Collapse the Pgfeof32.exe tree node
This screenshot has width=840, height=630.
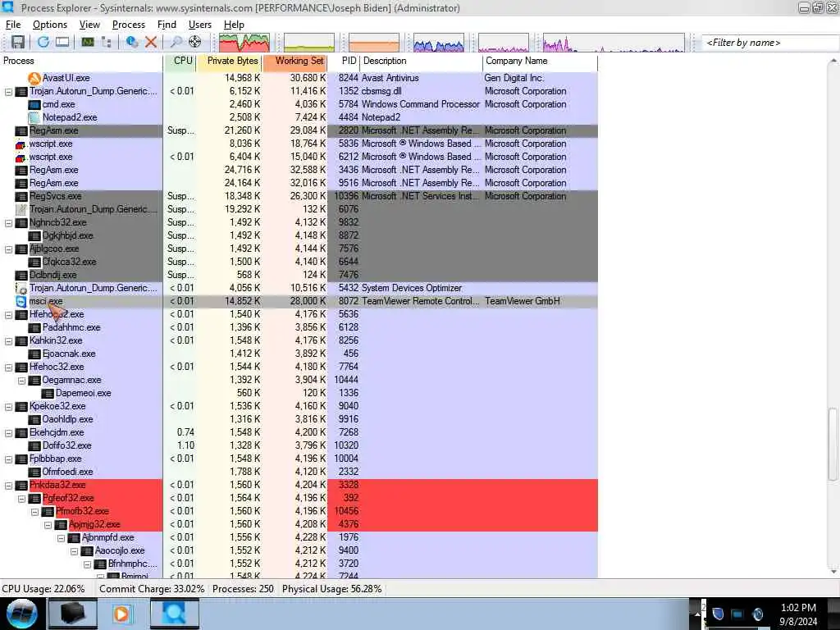[21, 499]
